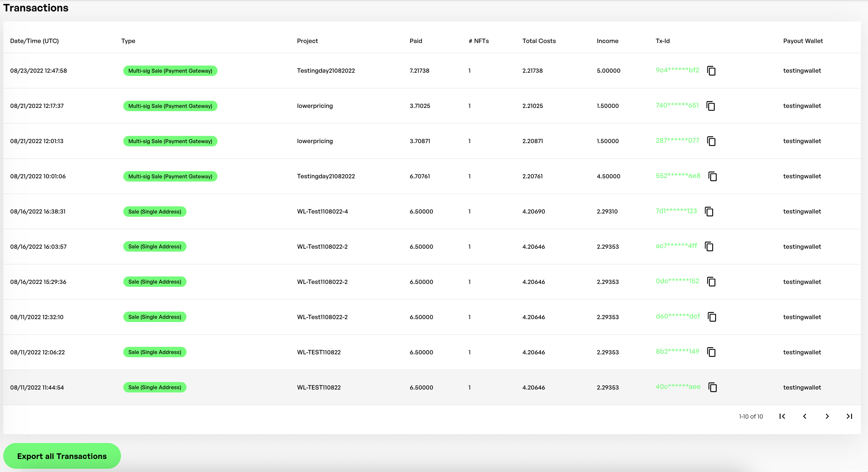Open Tx-Id link 8b2******149
The height and width of the screenshot is (472, 868).
click(677, 351)
